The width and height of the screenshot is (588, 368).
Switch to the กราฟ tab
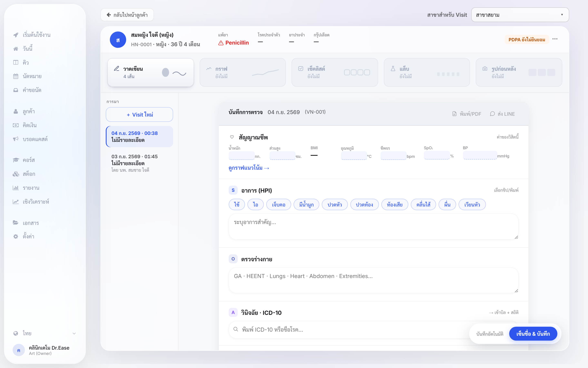pos(243,72)
